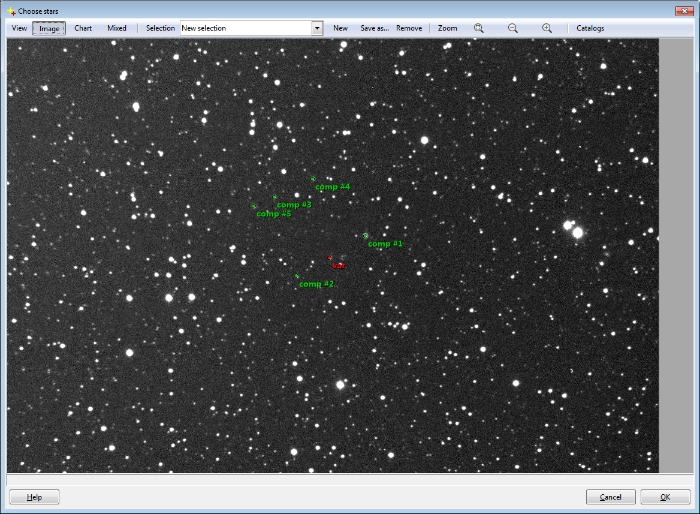
Task: Open the Catalogs menu
Action: 590,28
